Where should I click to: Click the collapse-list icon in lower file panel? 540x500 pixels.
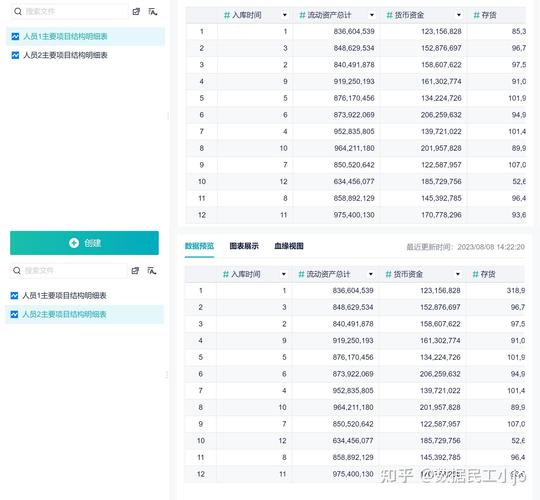[152, 271]
